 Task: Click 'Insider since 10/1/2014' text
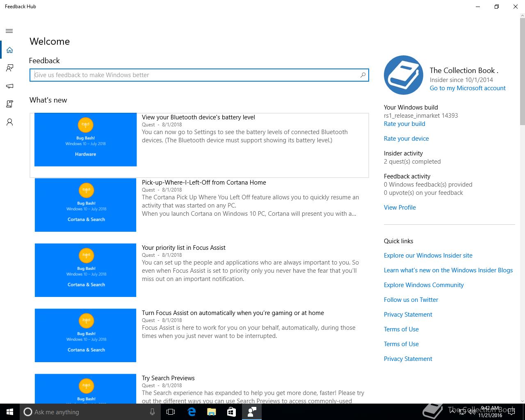(x=461, y=80)
